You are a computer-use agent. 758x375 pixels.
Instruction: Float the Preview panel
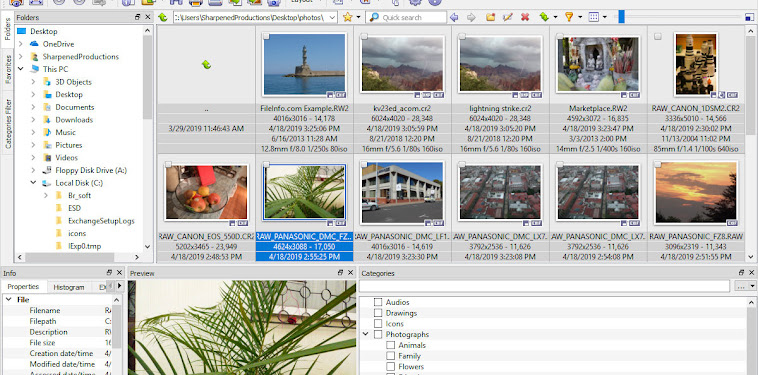pyautogui.click(x=341, y=273)
